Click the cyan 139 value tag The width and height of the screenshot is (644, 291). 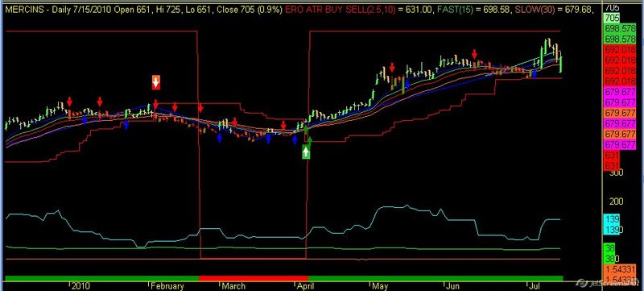click(612, 219)
